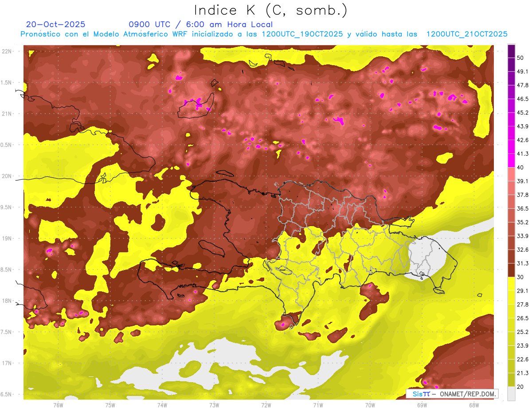This screenshot has width=532, height=411.
Task: Click the '26.5' colorbar value
Action: (x=523, y=318)
